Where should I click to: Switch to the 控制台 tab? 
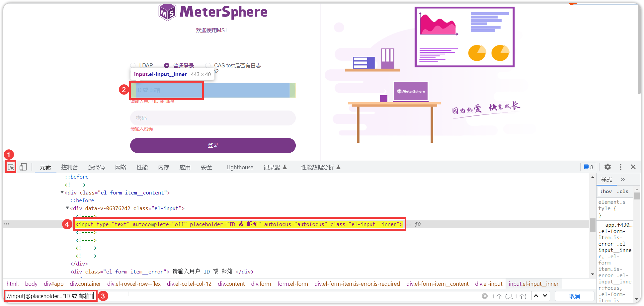69,167
